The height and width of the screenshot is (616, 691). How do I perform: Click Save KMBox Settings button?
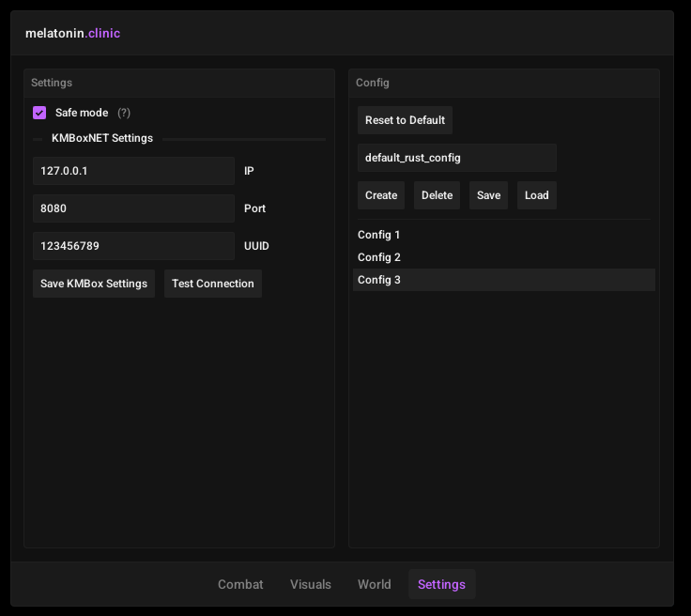(94, 284)
